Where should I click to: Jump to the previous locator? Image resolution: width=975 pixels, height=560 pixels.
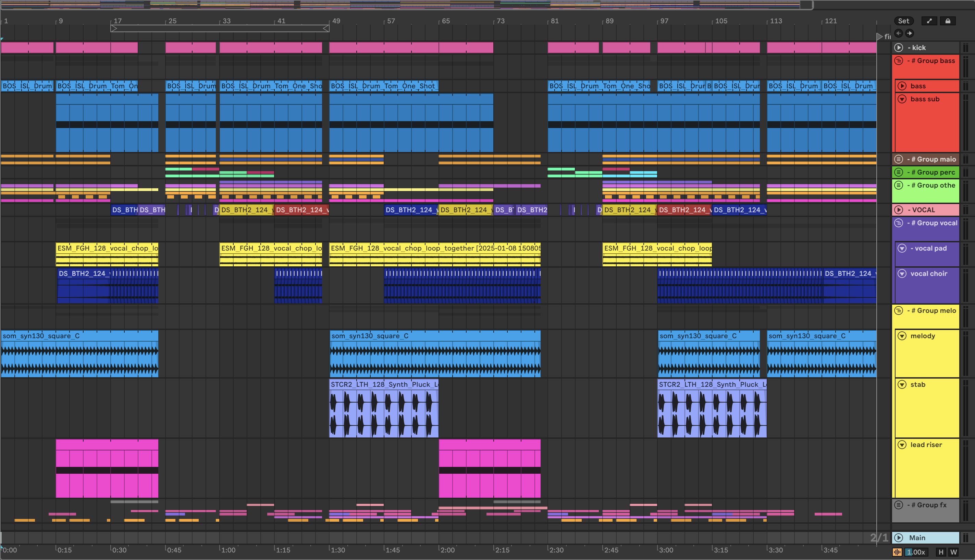click(x=898, y=33)
